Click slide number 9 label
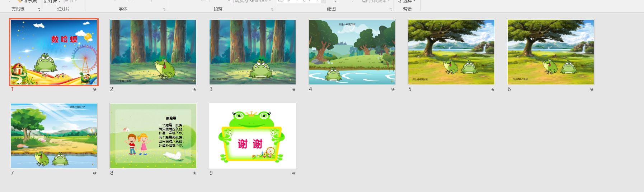 211,173
